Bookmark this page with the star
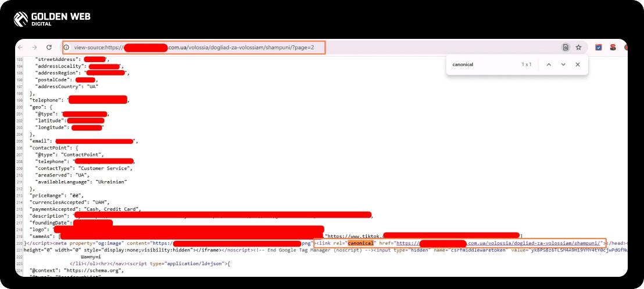This screenshot has width=644, height=289. click(579, 47)
